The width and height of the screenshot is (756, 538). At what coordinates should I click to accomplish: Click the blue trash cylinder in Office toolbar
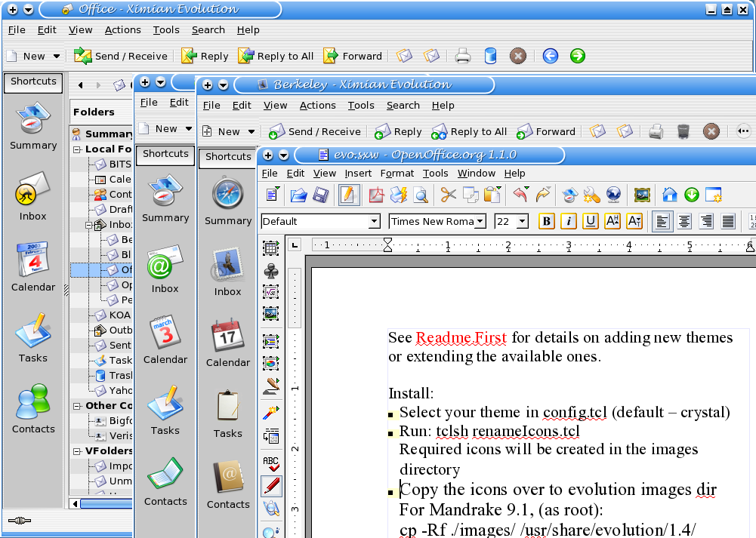(x=490, y=56)
